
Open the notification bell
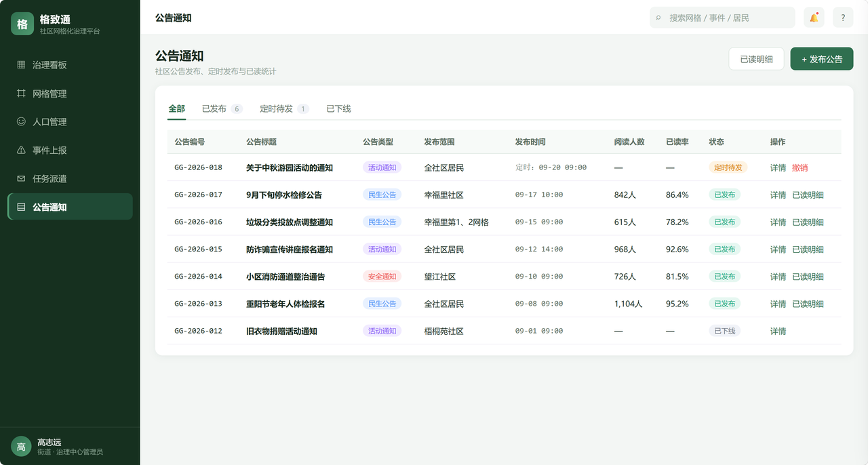814,18
